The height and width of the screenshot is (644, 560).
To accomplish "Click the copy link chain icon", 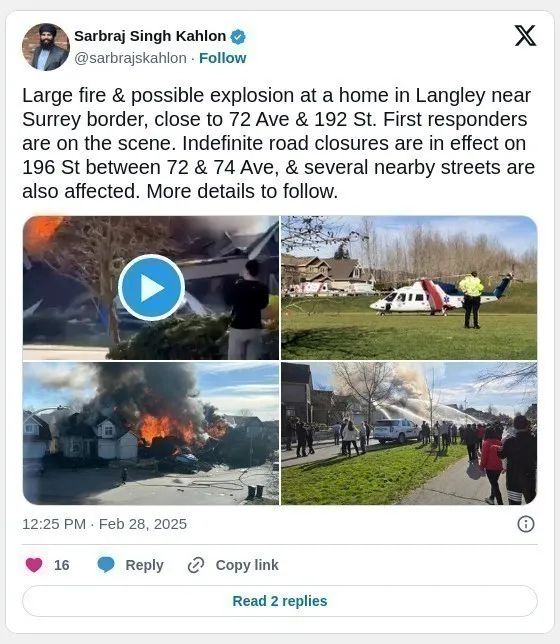I will click(196, 565).
